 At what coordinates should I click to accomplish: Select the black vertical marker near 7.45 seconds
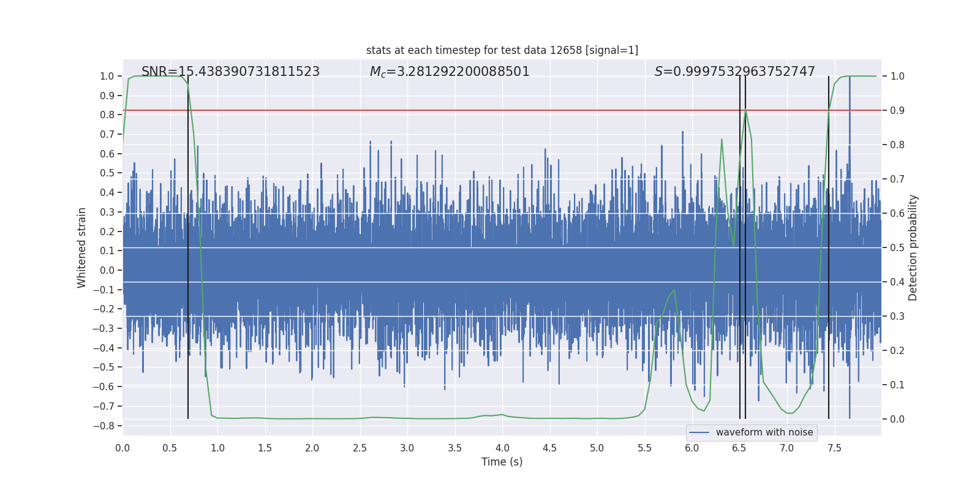(829, 245)
